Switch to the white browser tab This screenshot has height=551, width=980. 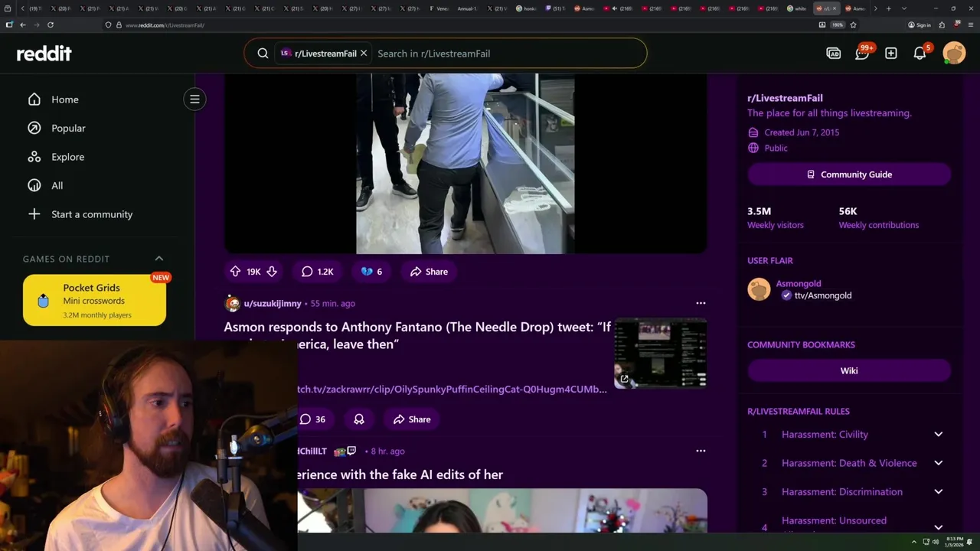[798, 8]
